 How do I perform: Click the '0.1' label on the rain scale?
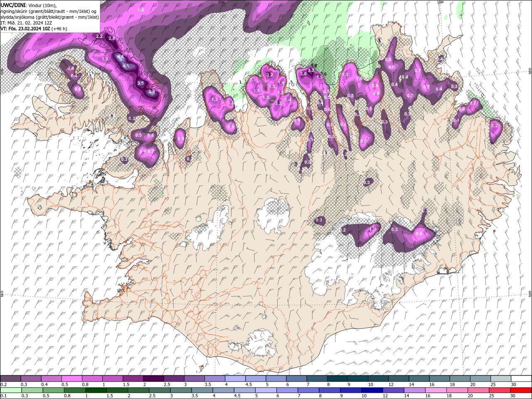click(3, 396)
